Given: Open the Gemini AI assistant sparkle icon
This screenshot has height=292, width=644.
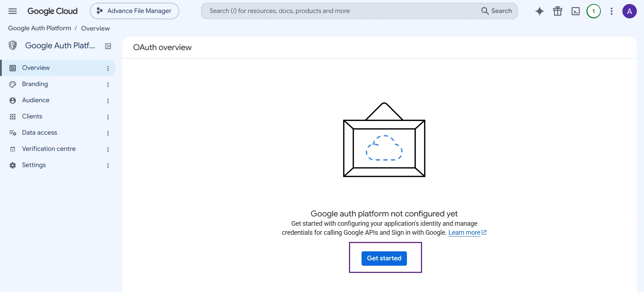Looking at the screenshot, I should click(540, 11).
